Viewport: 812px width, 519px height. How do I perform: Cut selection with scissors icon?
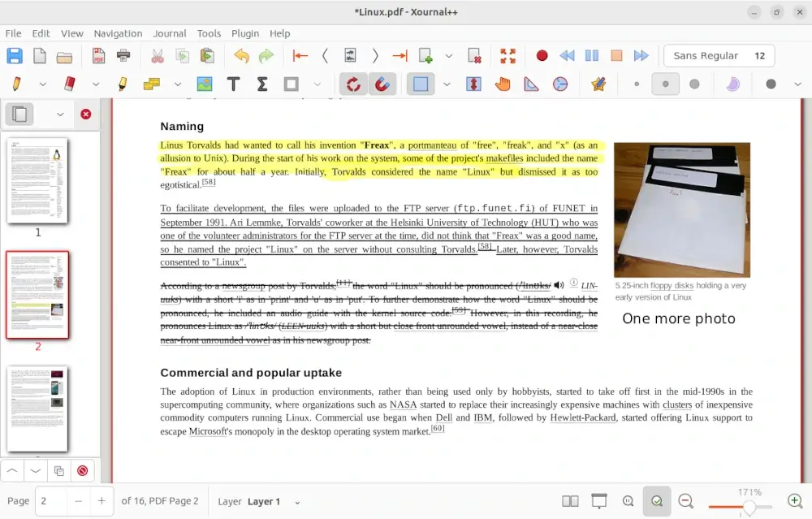point(158,55)
